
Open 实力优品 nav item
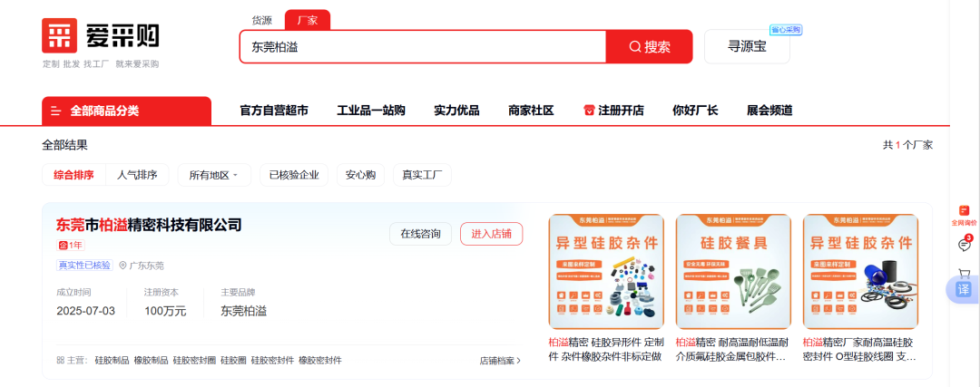coord(456,111)
